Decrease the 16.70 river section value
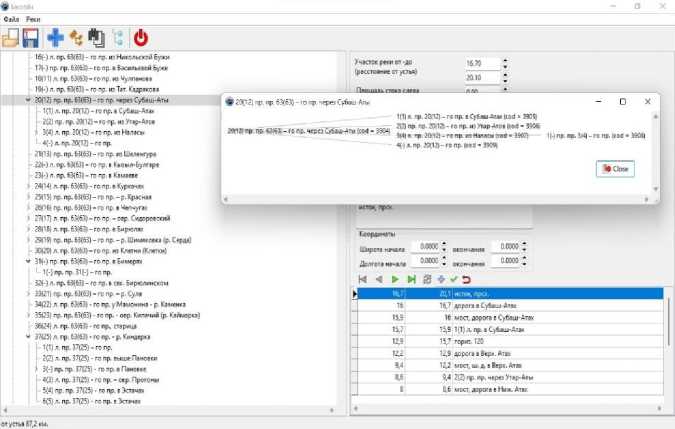 tap(505, 66)
